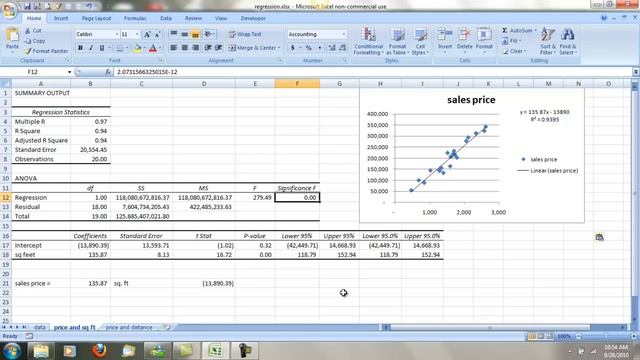Switch to the Insert ribbon tab

(x=61, y=18)
